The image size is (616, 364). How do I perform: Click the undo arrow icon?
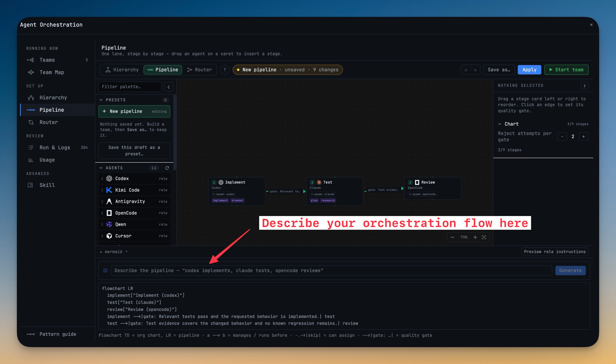coord(466,70)
